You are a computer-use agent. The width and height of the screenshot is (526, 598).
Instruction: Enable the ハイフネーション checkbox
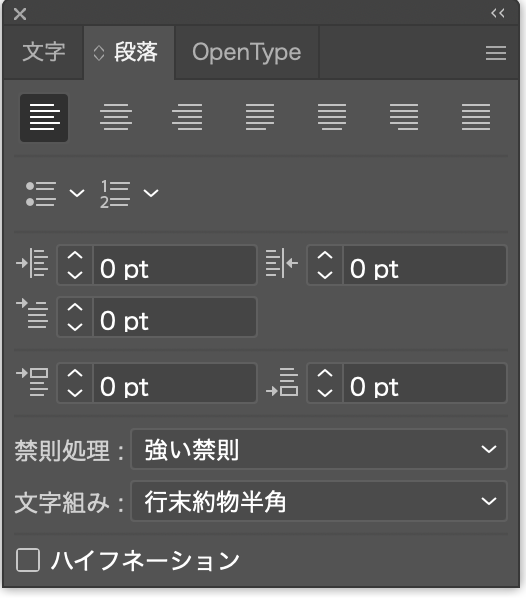28,560
